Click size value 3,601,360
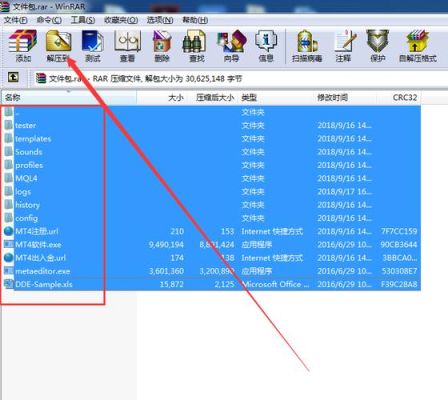448x400 pixels. pyautogui.click(x=166, y=271)
